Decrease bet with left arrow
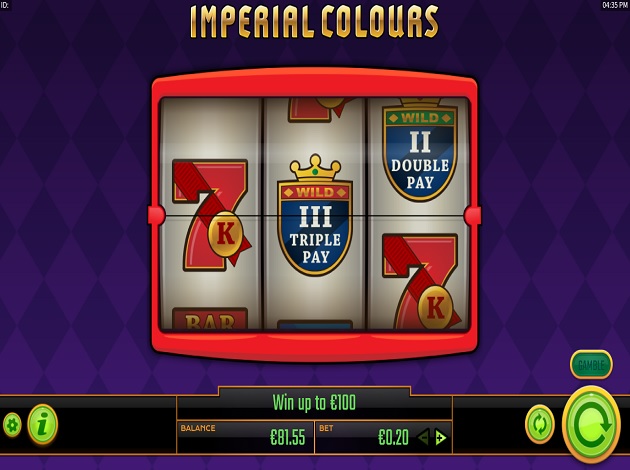This screenshot has height=470, width=630. click(423, 437)
